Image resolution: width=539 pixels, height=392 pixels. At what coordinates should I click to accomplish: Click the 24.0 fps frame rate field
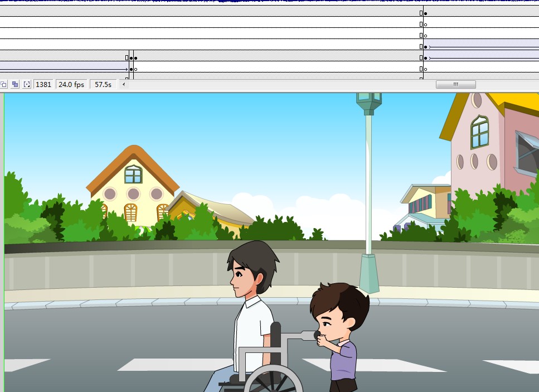(71, 84)
